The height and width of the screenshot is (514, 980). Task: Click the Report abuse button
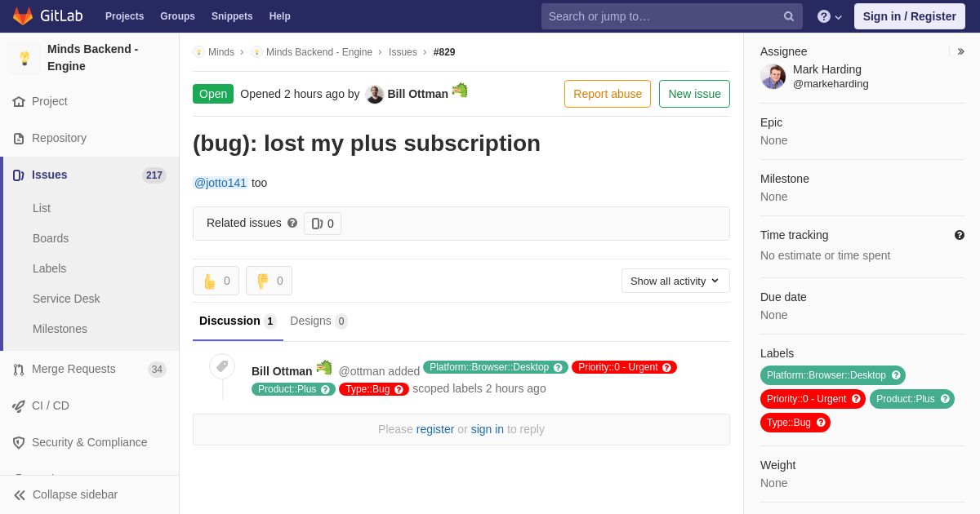[608, 94]
